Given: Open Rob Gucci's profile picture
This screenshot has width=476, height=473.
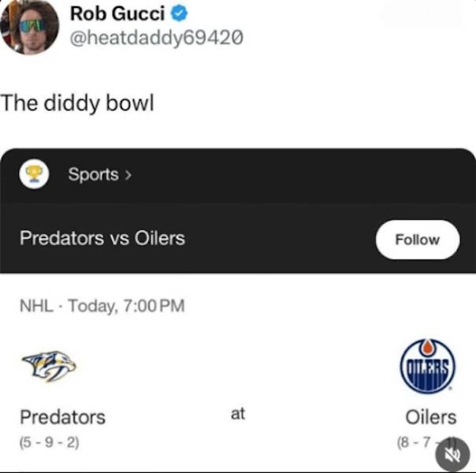Looking at the screenshot, I should coord(30,26).
